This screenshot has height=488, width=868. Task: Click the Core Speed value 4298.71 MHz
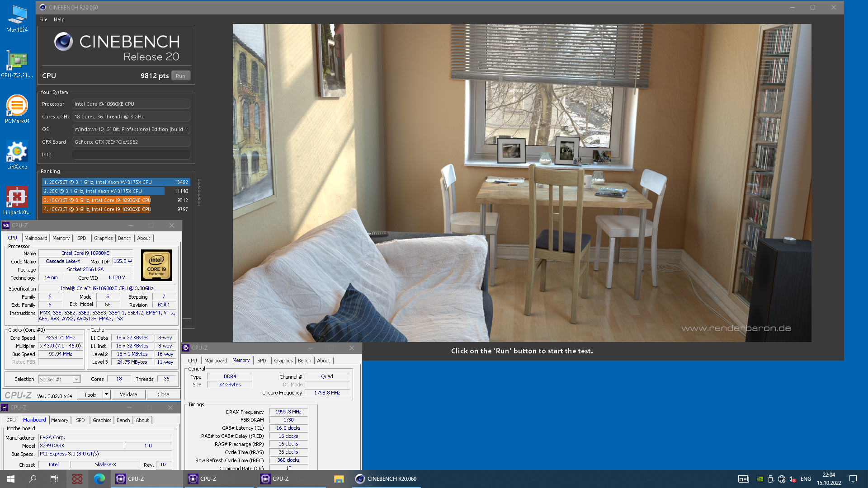(x=61, y=338)
